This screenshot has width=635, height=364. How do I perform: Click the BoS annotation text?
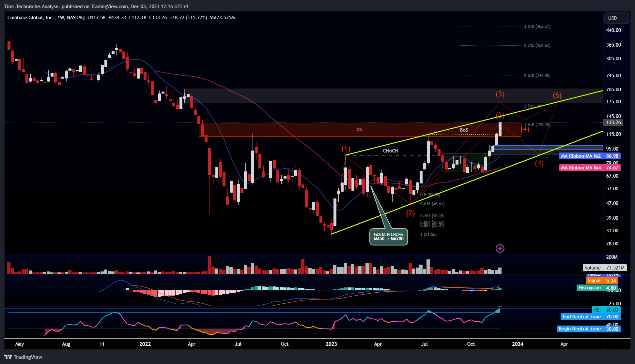[464, 130]
